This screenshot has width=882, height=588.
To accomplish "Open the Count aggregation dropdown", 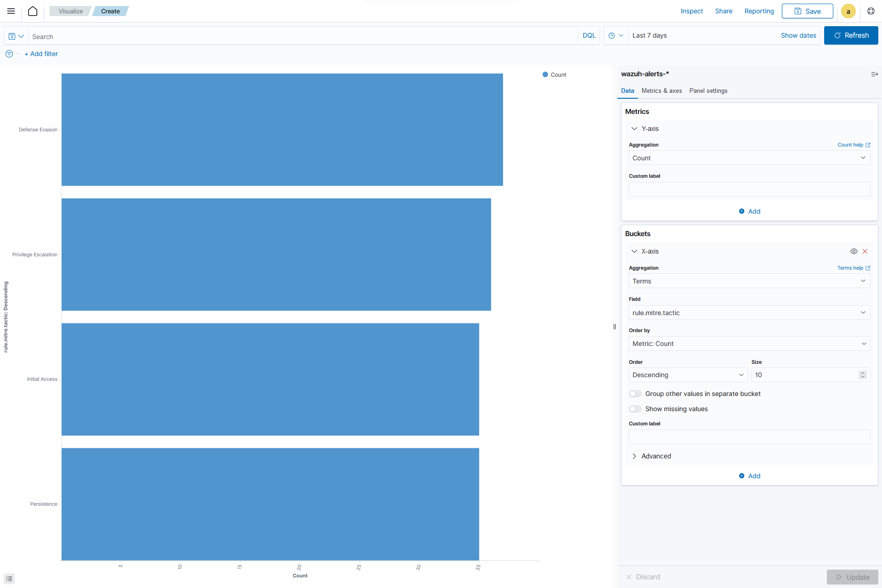I will pos(749,158).
